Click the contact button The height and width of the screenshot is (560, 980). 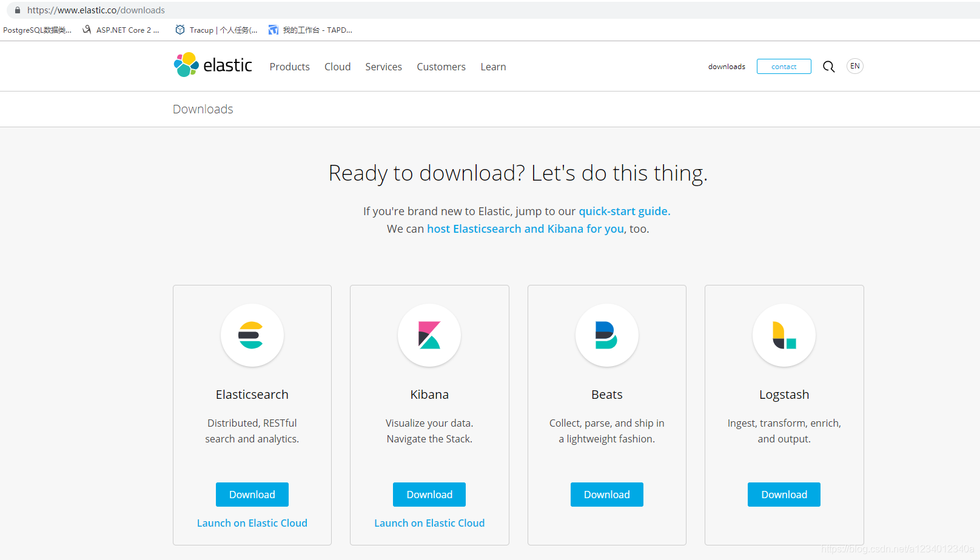pos(784,67)
